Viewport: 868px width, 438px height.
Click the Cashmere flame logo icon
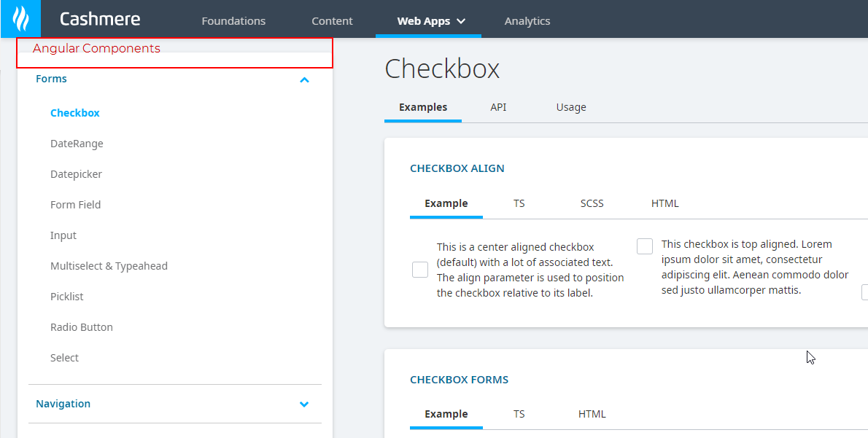20,18
